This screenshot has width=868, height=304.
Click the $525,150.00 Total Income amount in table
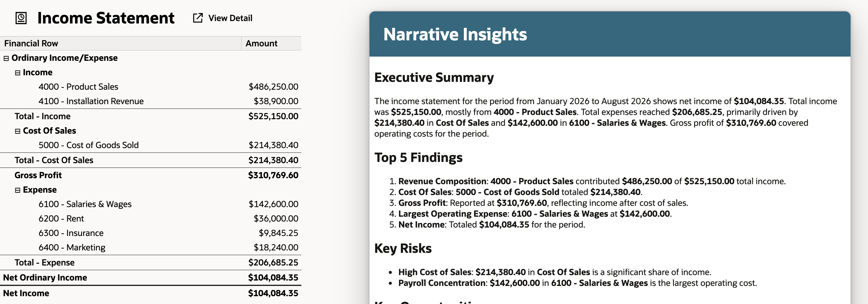pos(273,116)
